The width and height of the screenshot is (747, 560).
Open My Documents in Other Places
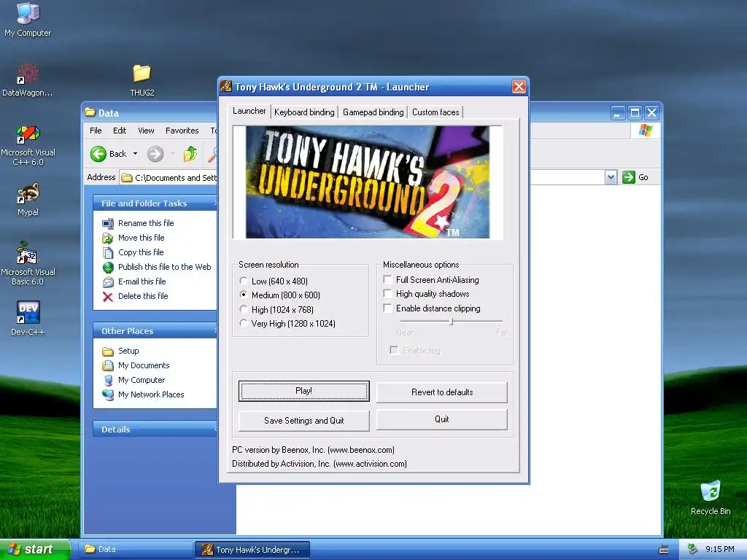pos(144,365)
